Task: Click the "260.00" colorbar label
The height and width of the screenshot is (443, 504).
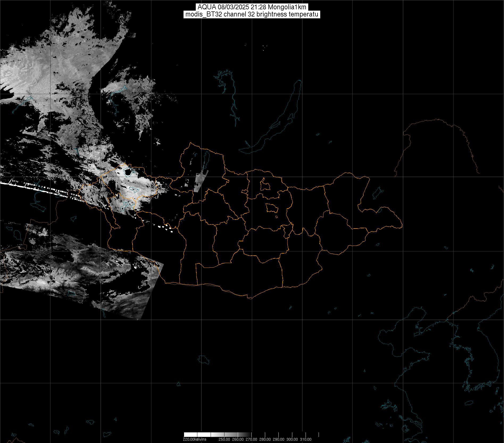Action: pos(238,439)
